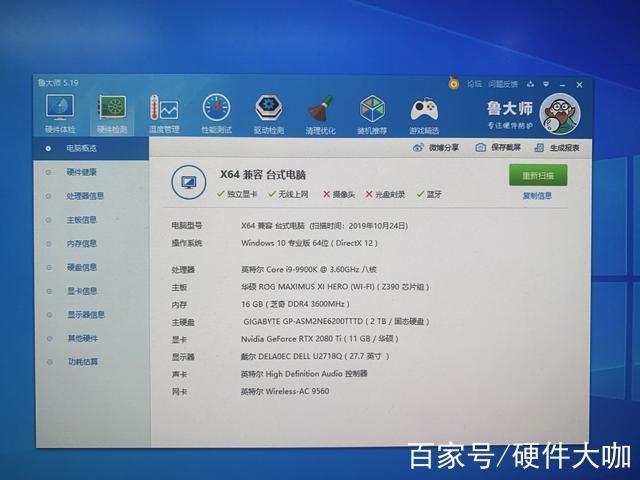Screen dimensions: 640x480
Task: Click the round computer monitor icon
Action: (189, 182)
